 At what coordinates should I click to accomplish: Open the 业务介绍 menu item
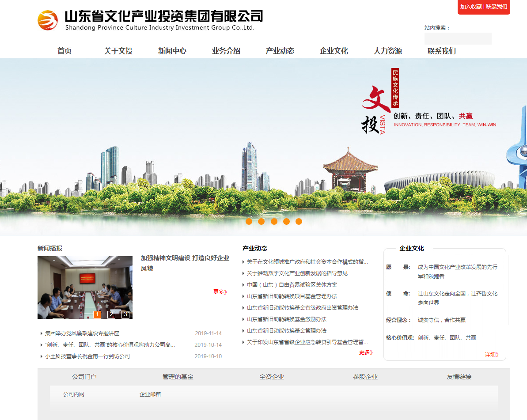[x=226, y=51]
